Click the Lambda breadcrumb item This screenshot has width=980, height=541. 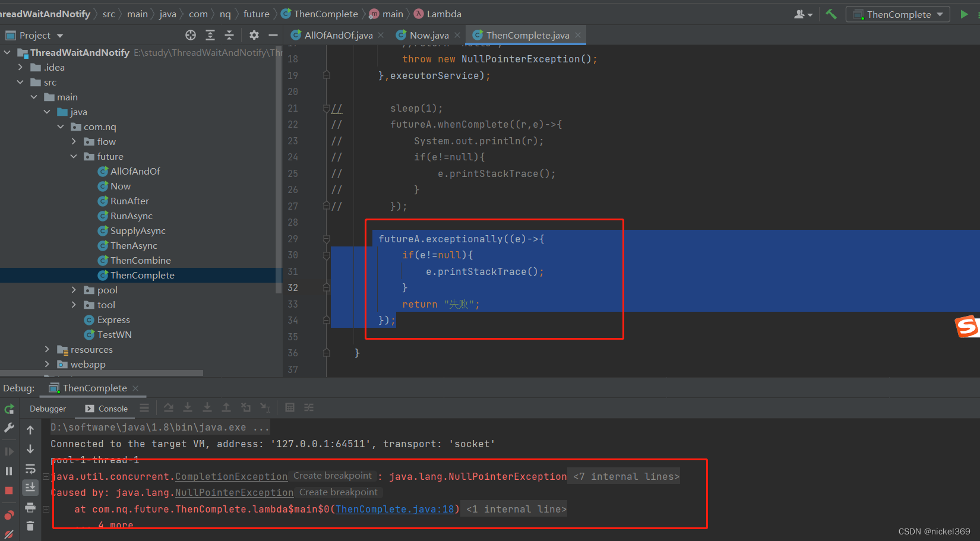click(x=438, y=14)
